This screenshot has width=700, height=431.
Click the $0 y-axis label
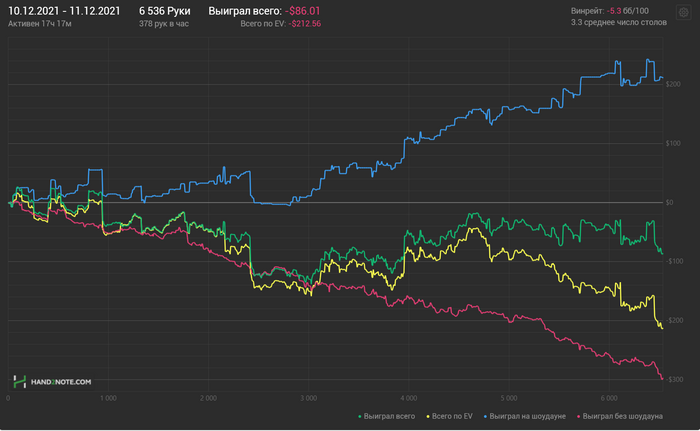point(670,202)
